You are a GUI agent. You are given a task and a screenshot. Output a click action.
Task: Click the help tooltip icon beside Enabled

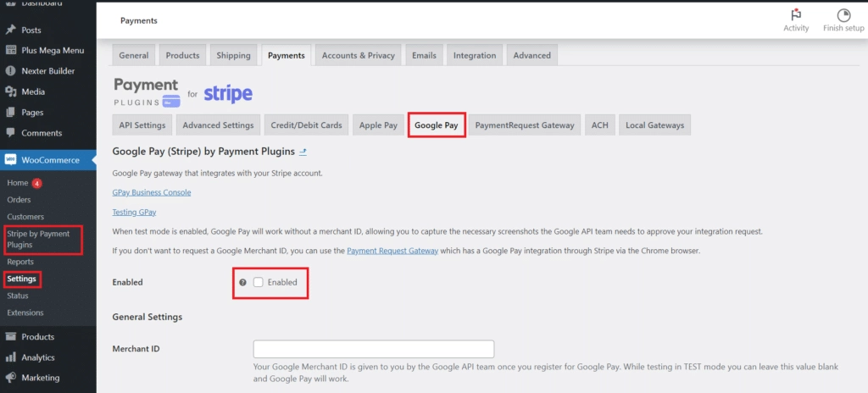point(242,282)
